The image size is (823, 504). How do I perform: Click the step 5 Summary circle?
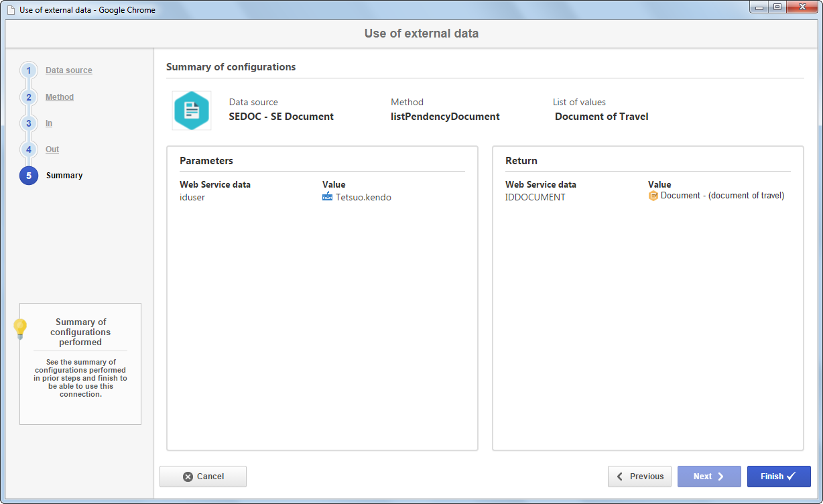click(x=29, y=176)
